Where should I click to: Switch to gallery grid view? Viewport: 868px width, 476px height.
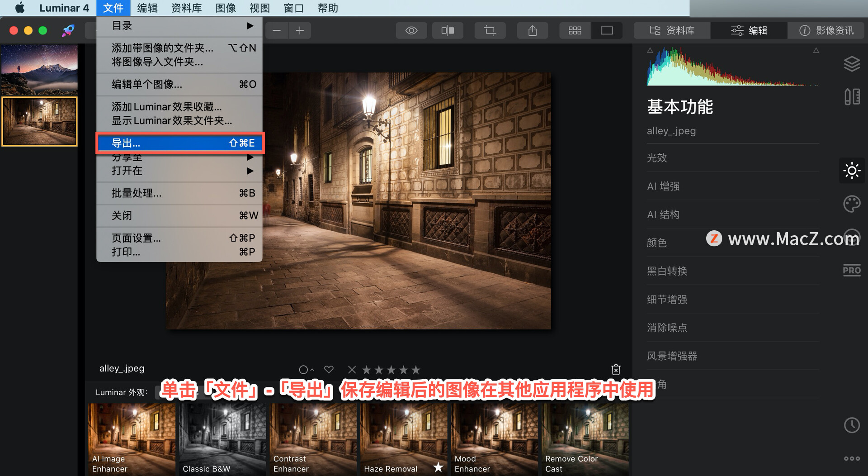pos(575,30)
